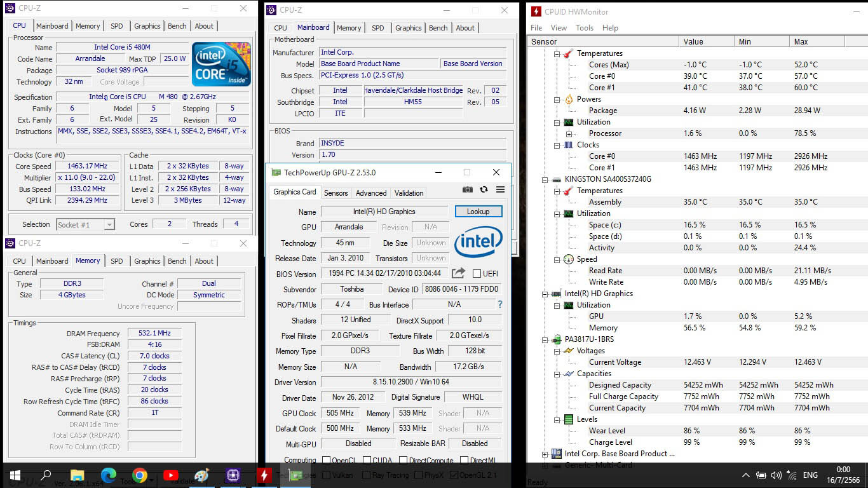
Task: Open Google Chrome from the taskbar
Action: pos(139,475)
